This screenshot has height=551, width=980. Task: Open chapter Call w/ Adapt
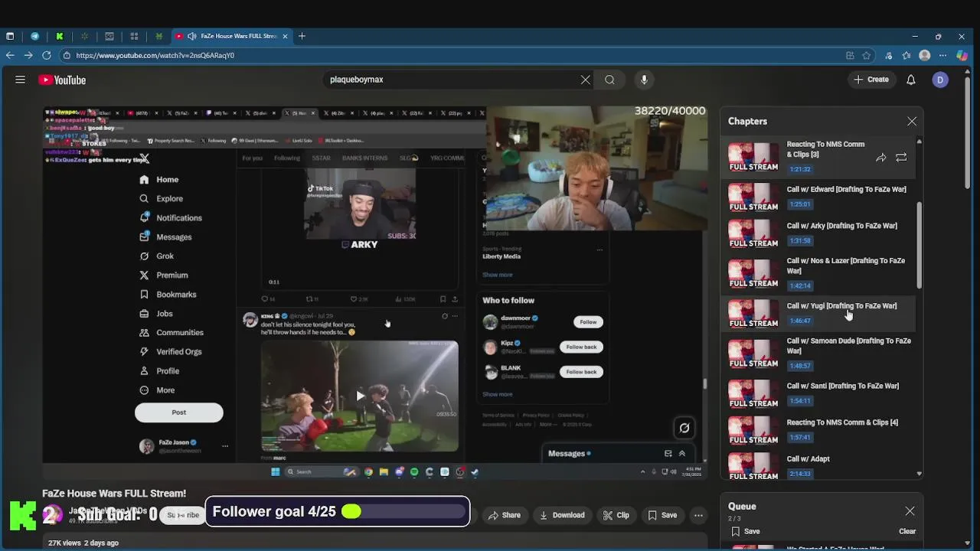pyautogui.click(x=820, y=466)
